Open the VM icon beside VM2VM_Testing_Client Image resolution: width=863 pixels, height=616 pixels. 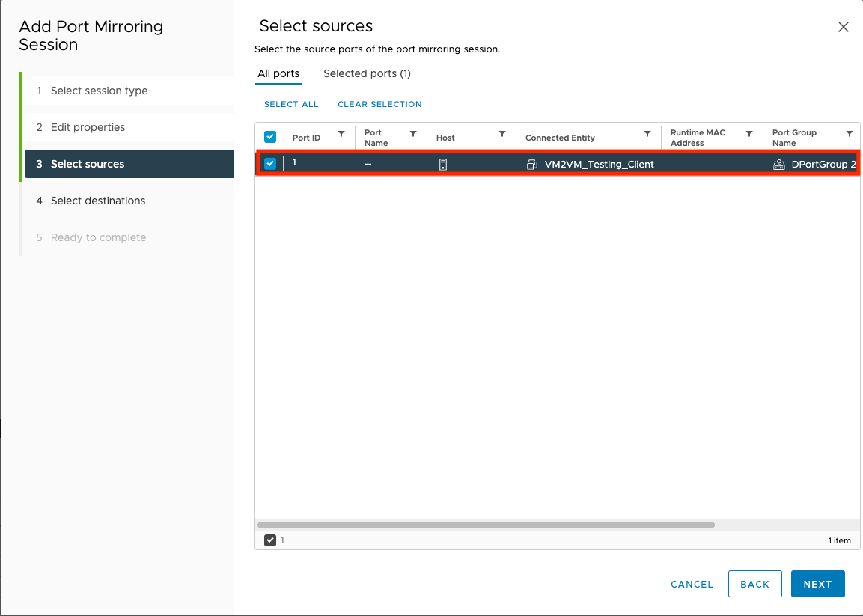click(x=531, y=164)
